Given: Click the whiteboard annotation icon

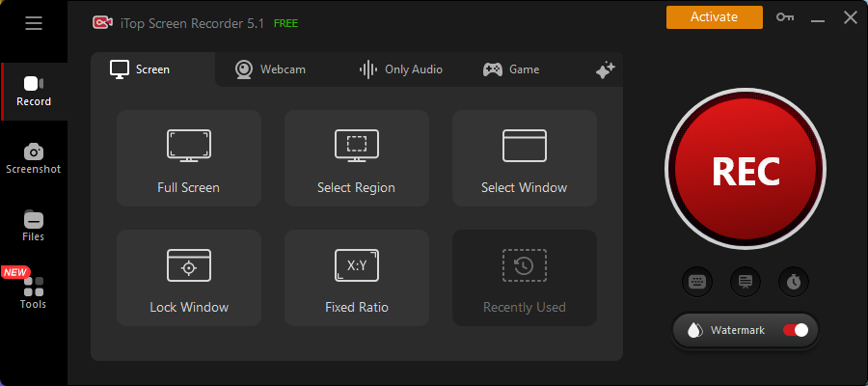Looking at the screenshot, I should (x=746, y=282).
